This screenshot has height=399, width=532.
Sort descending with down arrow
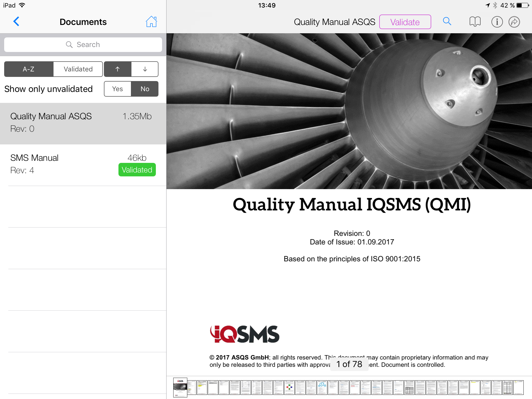pos(145,69)
